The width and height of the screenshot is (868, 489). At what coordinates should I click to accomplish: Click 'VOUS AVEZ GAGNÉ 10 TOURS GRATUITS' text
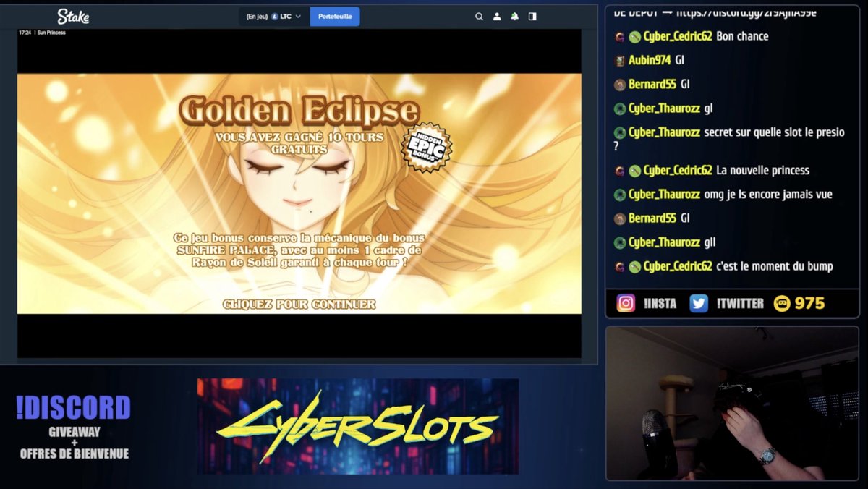[x=299, y=143]
